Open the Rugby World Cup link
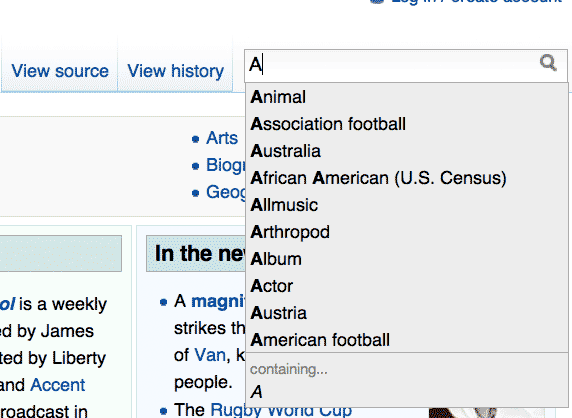This screenshot has height=418, width=572. [281, 410]
